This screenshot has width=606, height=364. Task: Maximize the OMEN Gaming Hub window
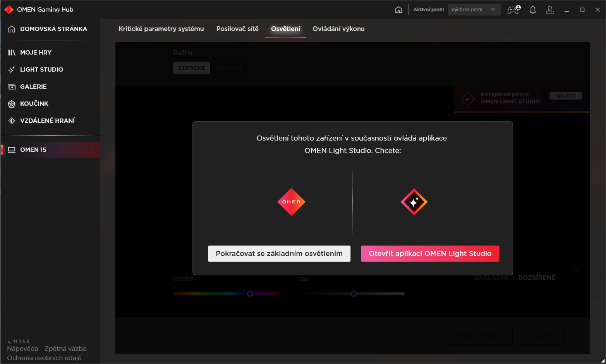pos(582,10)
